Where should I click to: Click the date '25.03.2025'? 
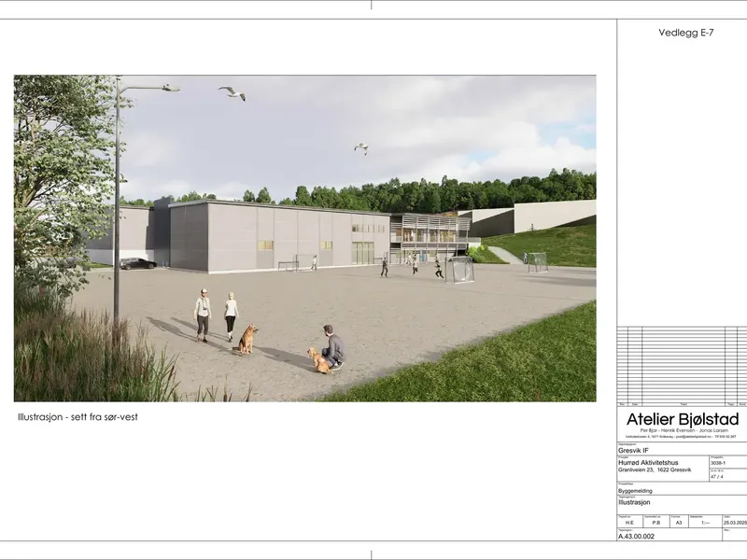(735, 523)
